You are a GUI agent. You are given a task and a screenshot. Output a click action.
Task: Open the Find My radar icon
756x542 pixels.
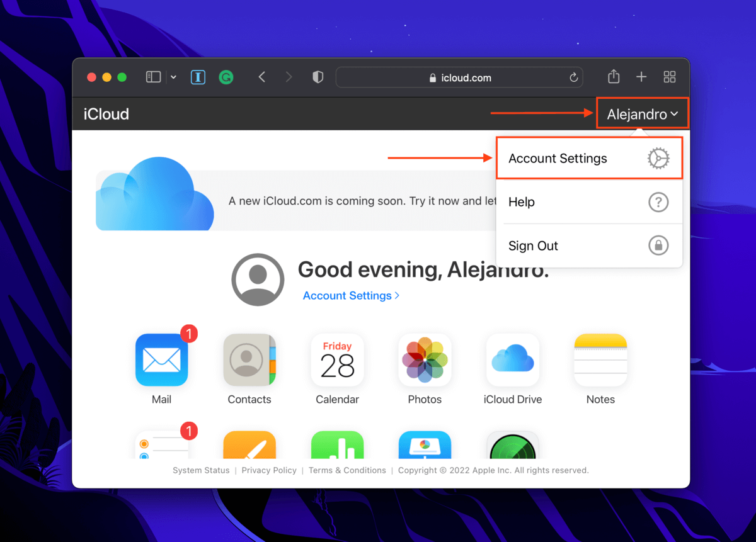point(513,444)
